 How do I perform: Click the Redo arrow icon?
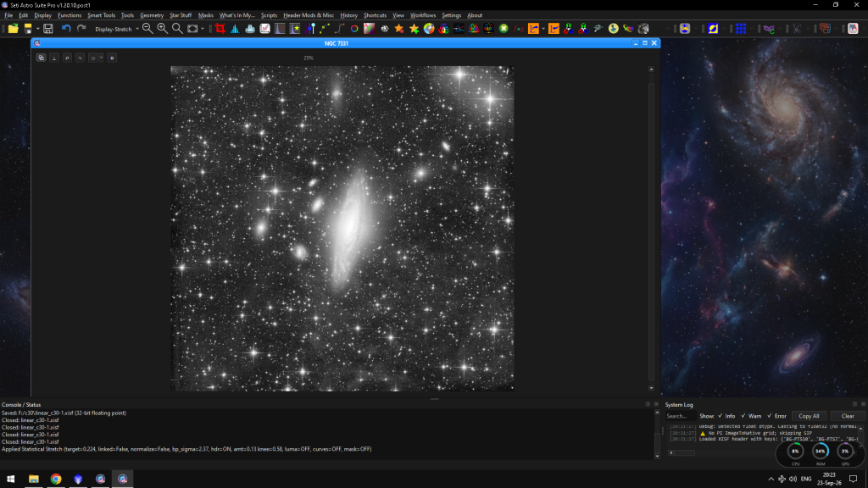click(81, 29)
